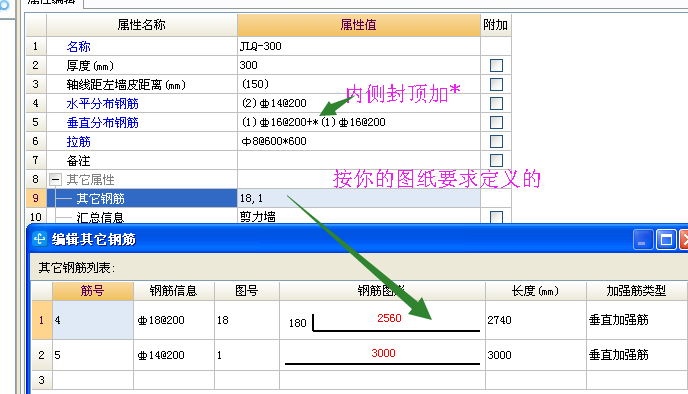
Task: Collapse the 其它属性 group
Action: point(55,179)
